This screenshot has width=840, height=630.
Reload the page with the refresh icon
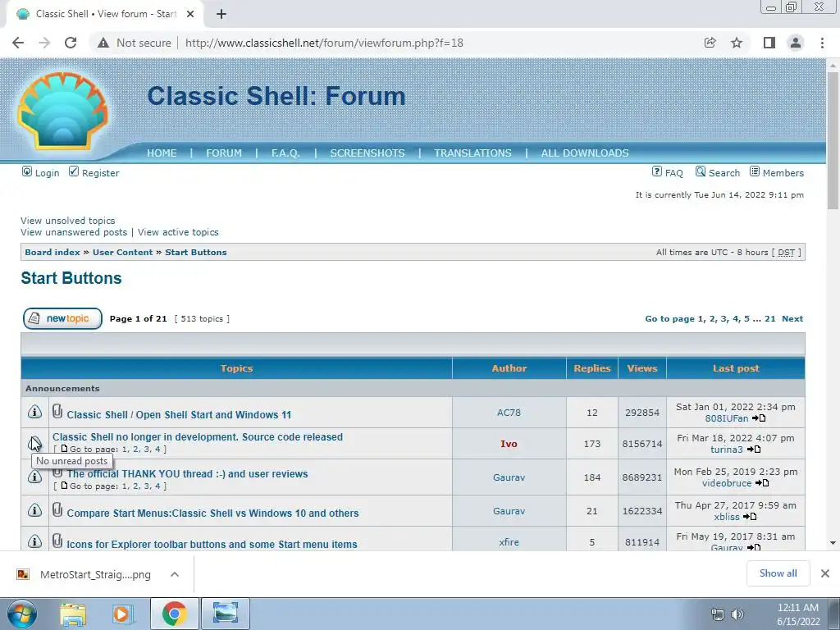click(71, 43)
